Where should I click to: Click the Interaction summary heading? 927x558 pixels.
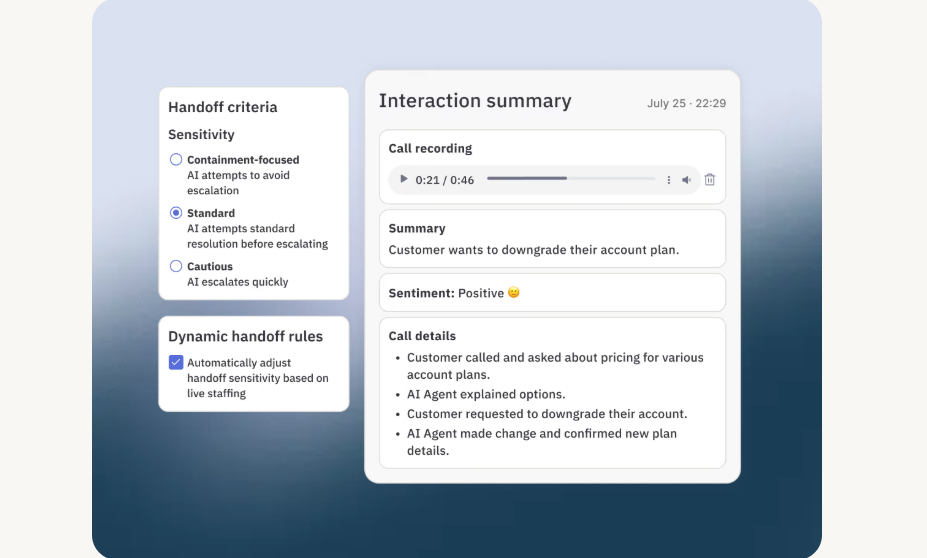click(475, 101)
